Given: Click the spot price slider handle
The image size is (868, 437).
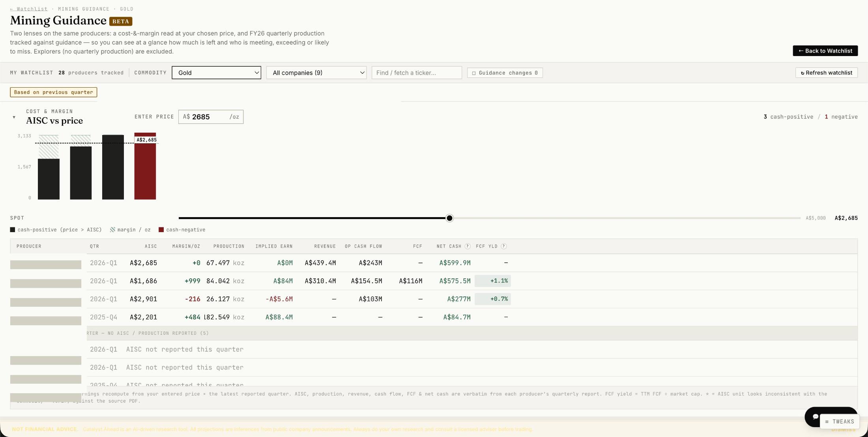Looking at the screenshot, I should (449, 218).
